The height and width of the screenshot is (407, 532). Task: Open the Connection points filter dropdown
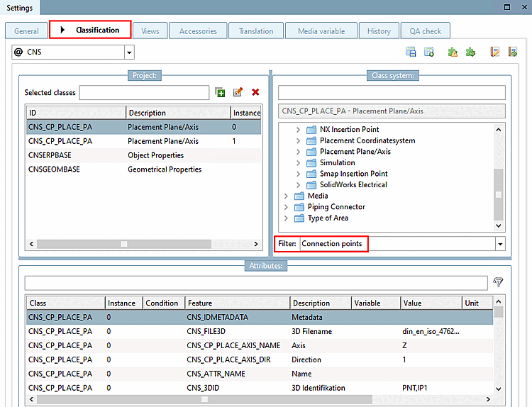point(500,244)
